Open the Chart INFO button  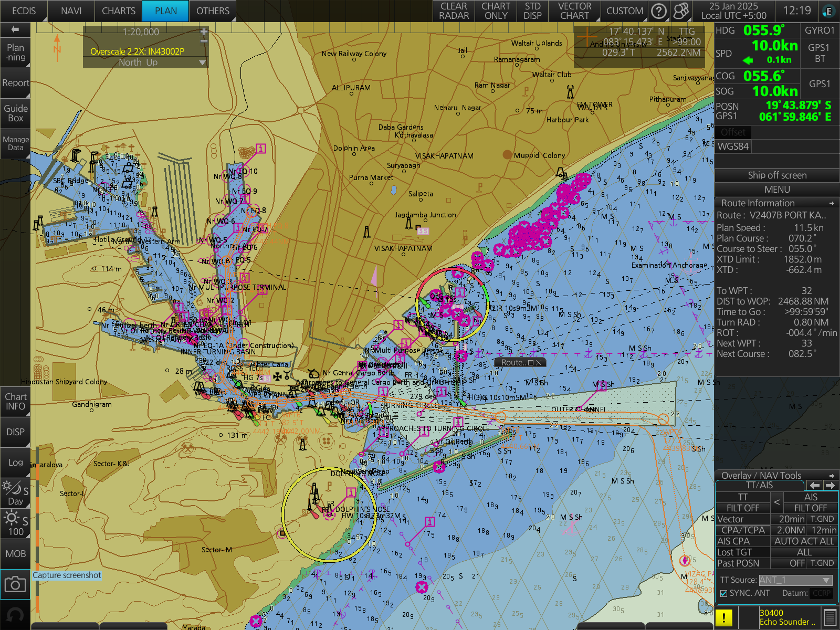(15, 402)
